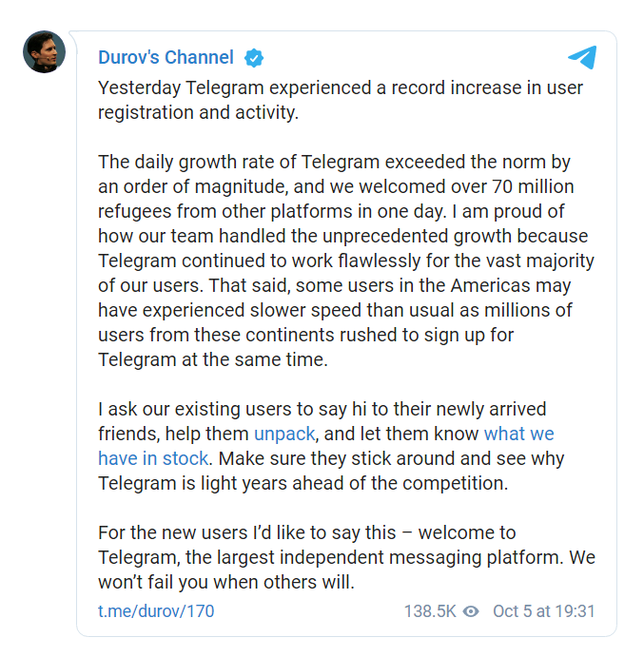Click the "Oct 5 at 19:31" timestamp

click(543, 610)
